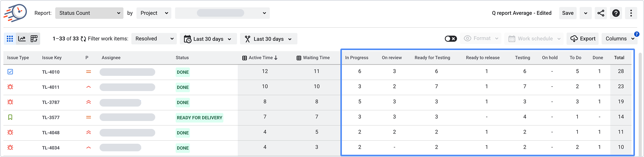This screenshot has width=644, height=157.
Task: Click the Ready to release column header
Action: click(483, 58)
